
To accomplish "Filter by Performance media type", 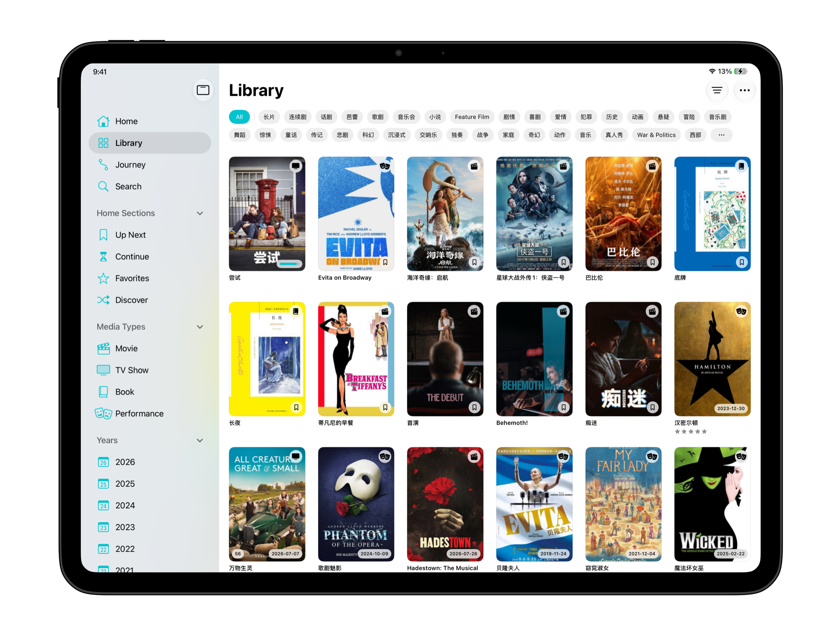I will pos(149,414).
